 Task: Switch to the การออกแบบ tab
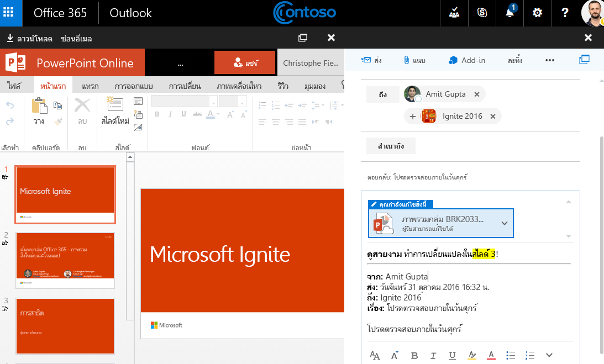point(134,86)
